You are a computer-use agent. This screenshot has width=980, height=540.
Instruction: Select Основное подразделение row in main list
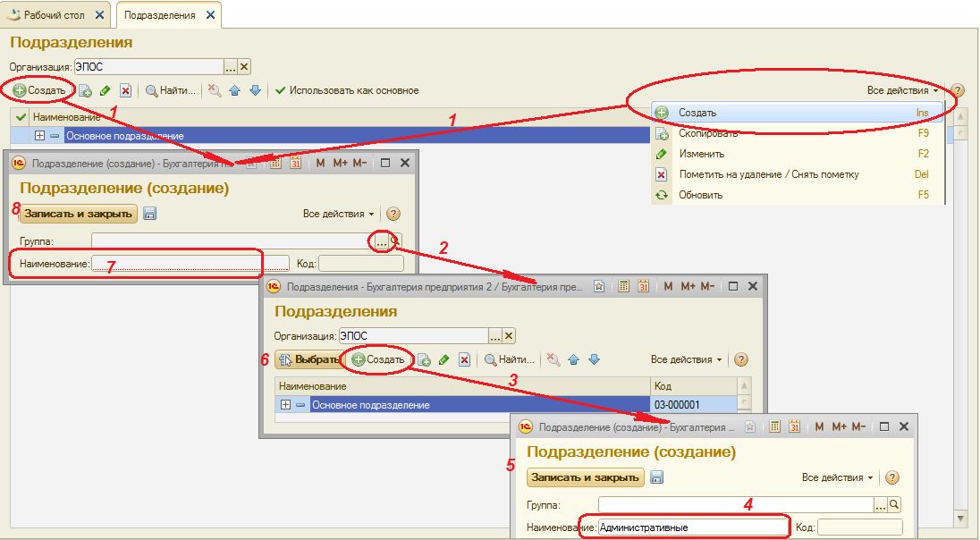[x=358, y=136]
